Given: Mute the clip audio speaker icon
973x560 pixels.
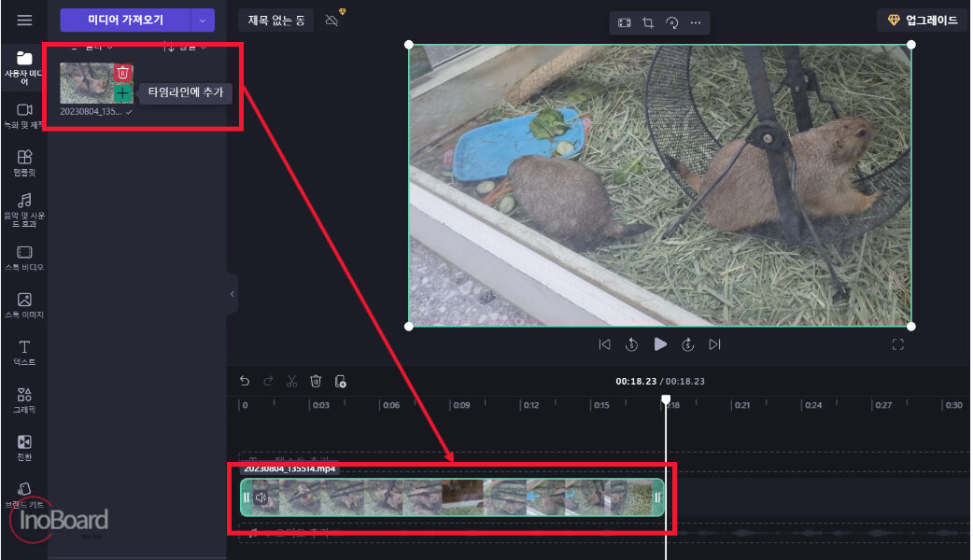Looking at the screenshot, I should 261,497.
